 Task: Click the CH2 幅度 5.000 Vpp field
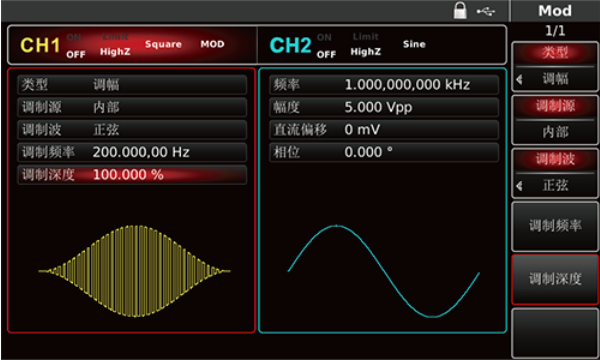(384, 107)
